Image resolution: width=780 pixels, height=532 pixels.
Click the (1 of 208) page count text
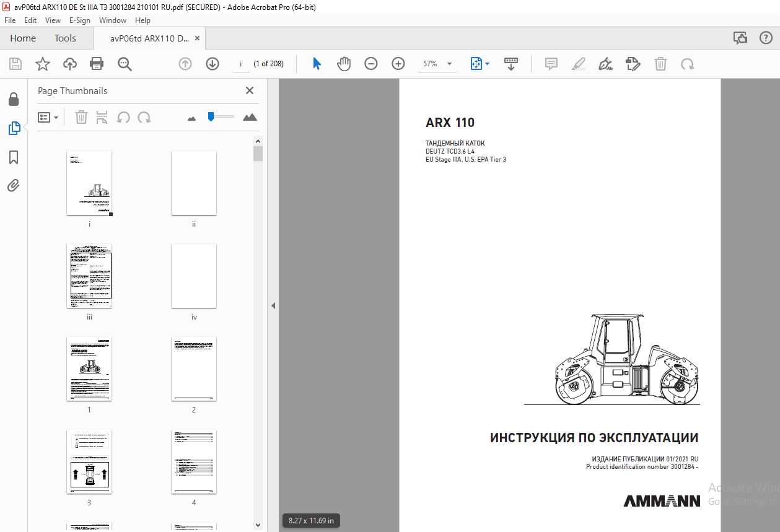(269, 64)
